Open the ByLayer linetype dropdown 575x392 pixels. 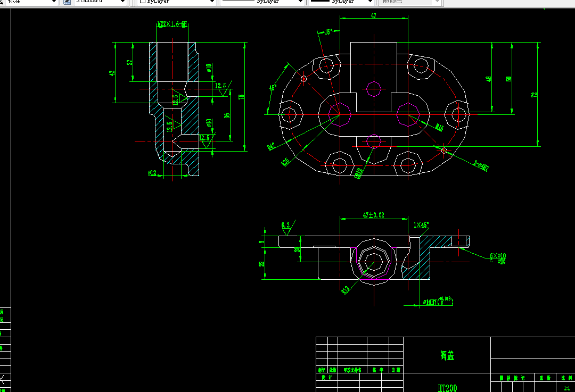pyautogui.click(x=262, y=2)
